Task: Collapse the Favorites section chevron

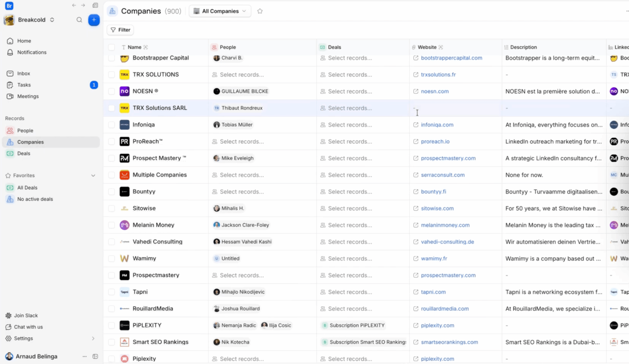Action: coord(93,176)
